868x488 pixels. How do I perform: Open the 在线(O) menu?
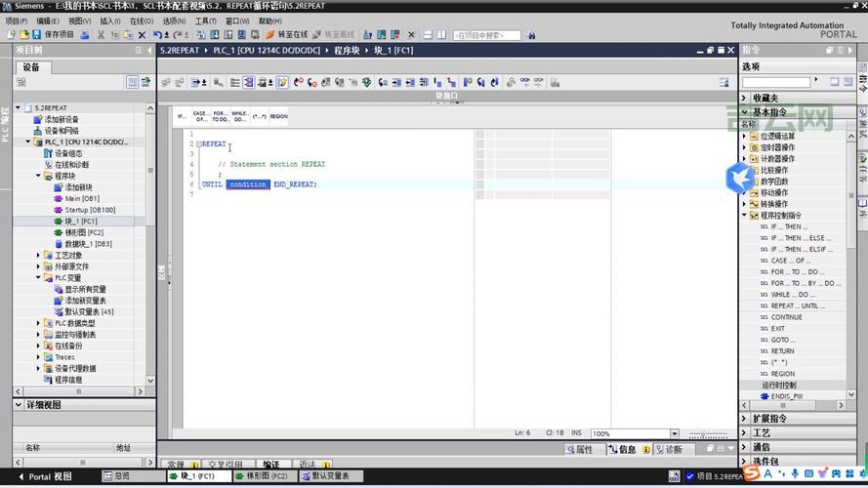point(141,20)
